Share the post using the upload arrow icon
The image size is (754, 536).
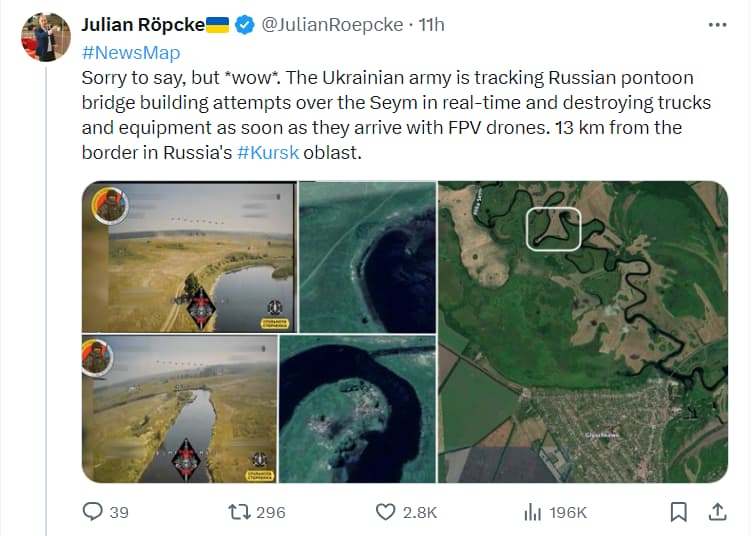point(717,511)
